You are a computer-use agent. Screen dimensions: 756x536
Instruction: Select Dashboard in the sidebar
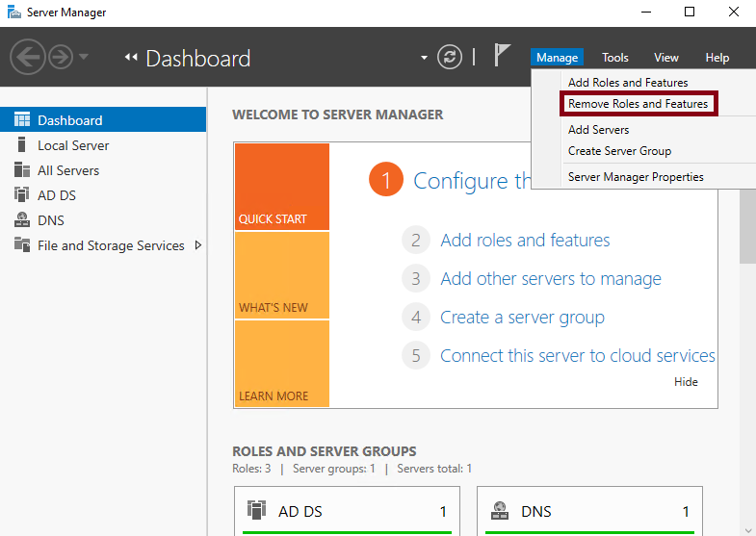(x=103, y=120)
